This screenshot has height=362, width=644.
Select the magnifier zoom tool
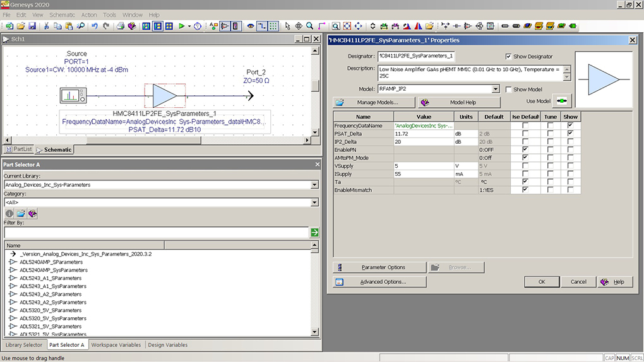coord(309,26)
